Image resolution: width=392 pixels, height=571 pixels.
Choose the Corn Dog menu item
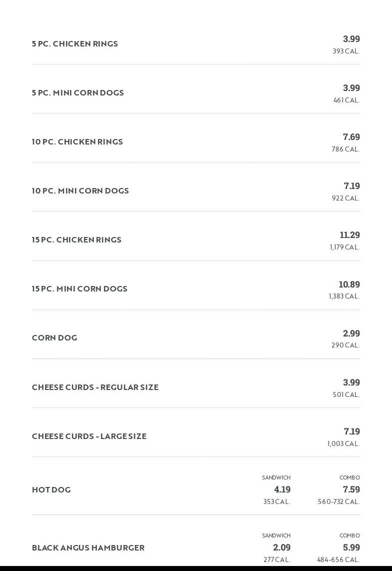[x=54, y=338]
